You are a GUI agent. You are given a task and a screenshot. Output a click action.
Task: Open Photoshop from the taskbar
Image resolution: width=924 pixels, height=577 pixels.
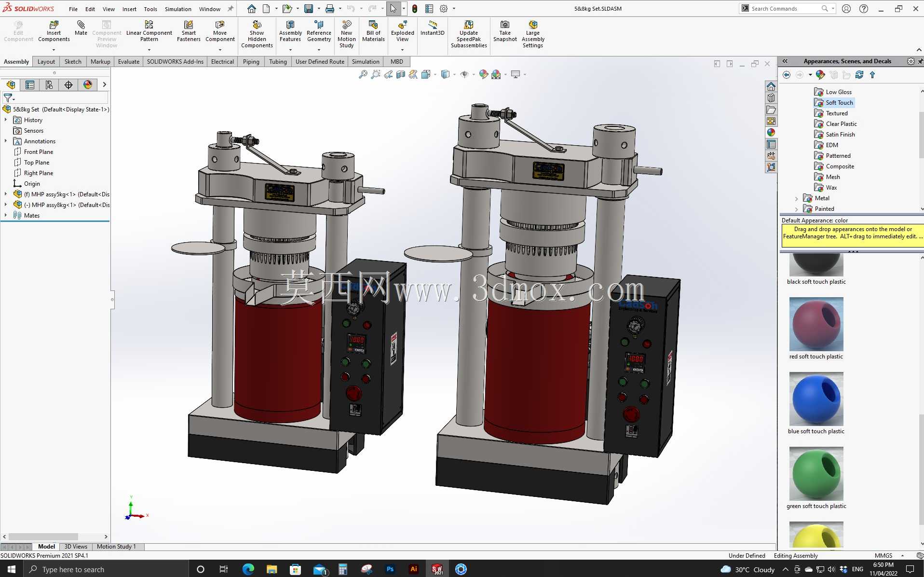pyautogui.click(x=390, y=569)
